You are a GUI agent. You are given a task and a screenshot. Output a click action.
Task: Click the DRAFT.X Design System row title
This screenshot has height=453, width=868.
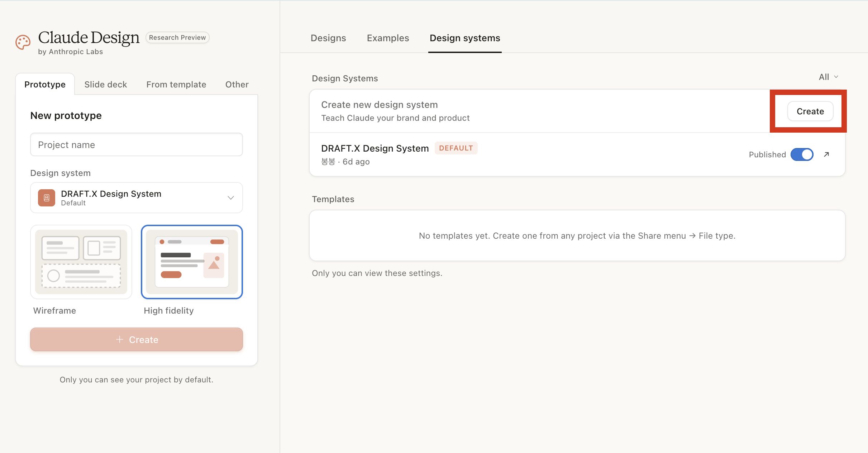375,148
